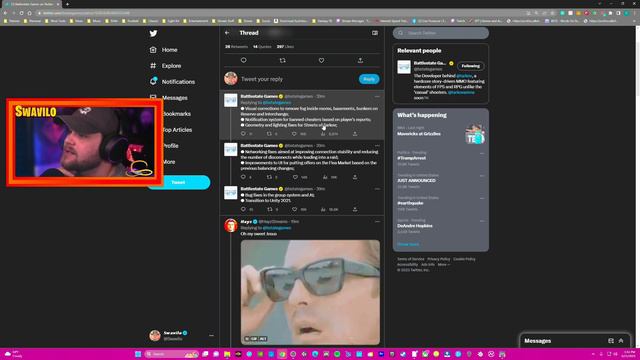
Task: View analytics of the 'Visual corrections' tweet
Action: 324,133
